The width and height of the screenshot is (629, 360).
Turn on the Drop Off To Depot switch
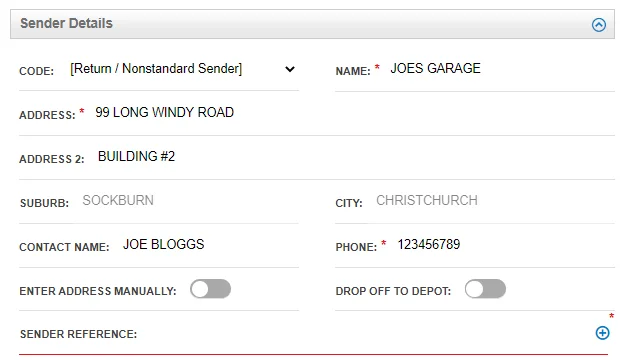coord(485,289)
